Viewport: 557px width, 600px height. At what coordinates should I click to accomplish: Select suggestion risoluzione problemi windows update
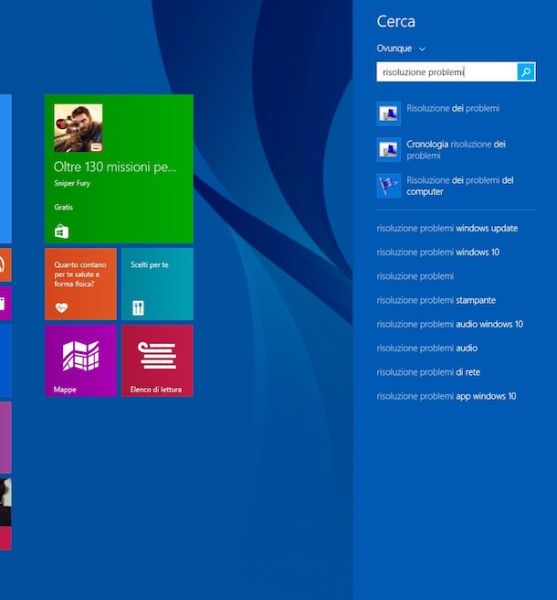click(447, 228)
